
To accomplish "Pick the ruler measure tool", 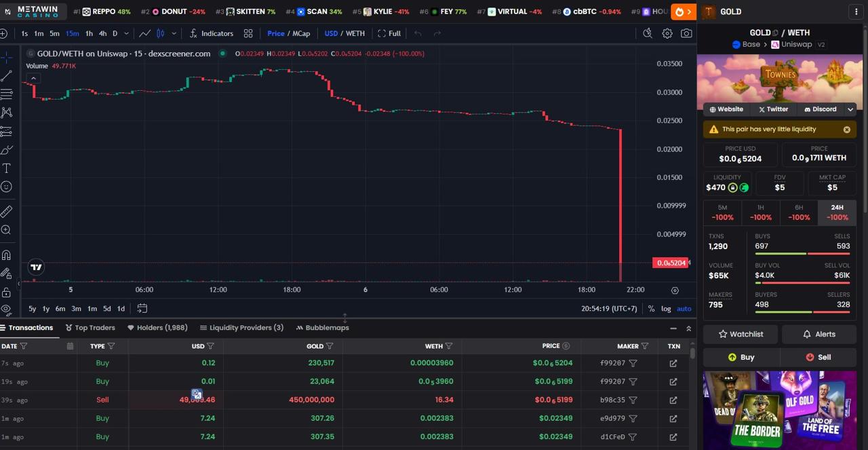I will pyautogui.click(x=7, y=212).
